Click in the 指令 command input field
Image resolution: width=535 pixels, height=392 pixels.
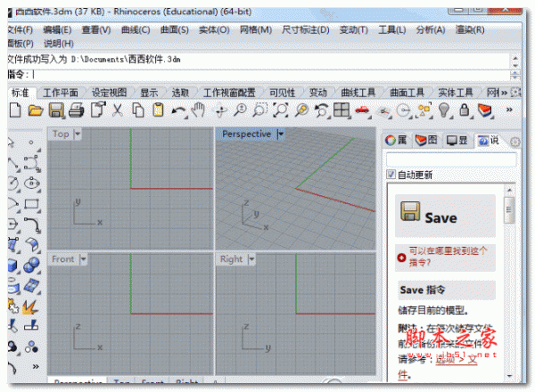tap(267, 74)
